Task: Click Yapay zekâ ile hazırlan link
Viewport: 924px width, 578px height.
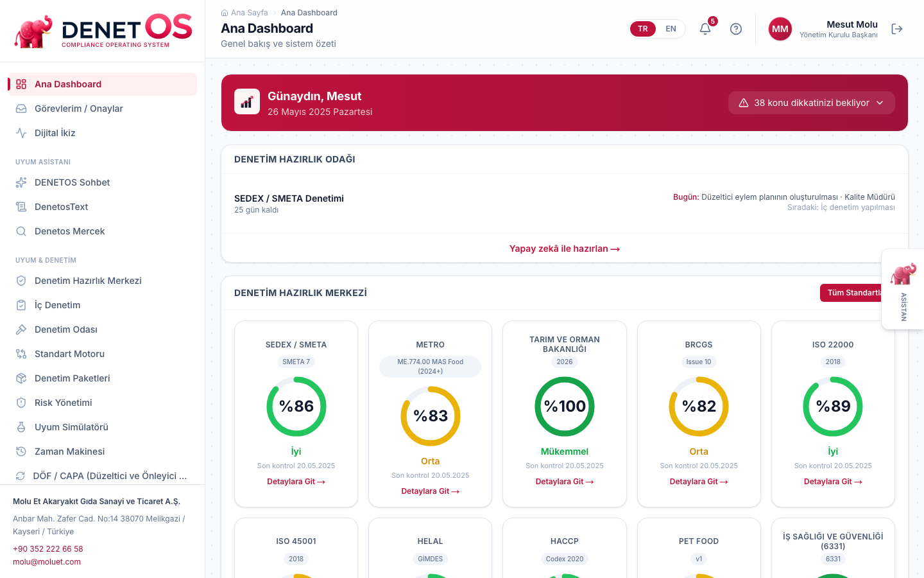Action: pyautogui.click(x=565, y=249)
